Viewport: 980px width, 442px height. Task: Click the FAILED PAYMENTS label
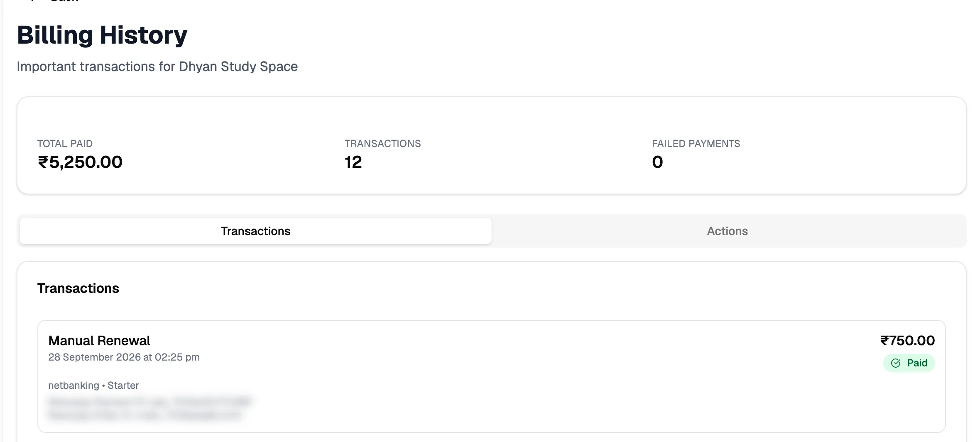pos(696,144)
